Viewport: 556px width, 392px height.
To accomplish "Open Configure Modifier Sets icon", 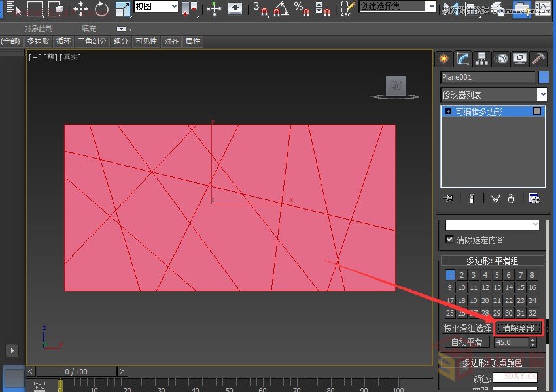I will [x=533, y=198].
